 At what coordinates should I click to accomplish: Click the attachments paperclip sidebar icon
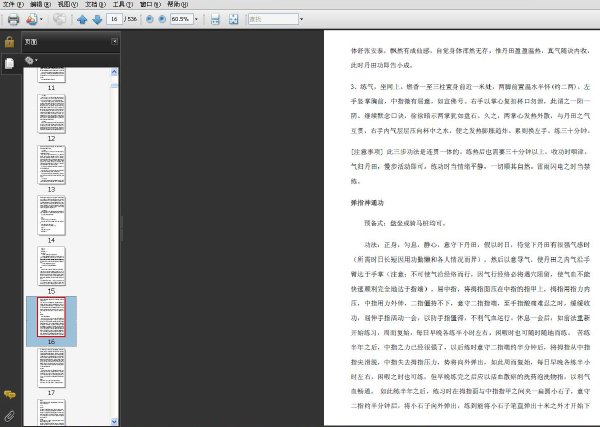click(x=10, y=416)
